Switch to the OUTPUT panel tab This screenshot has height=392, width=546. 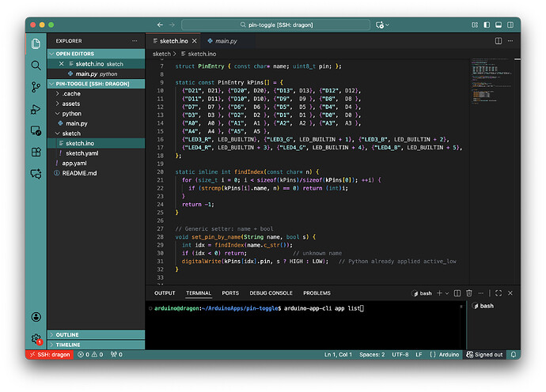click(x=165, y=293)
